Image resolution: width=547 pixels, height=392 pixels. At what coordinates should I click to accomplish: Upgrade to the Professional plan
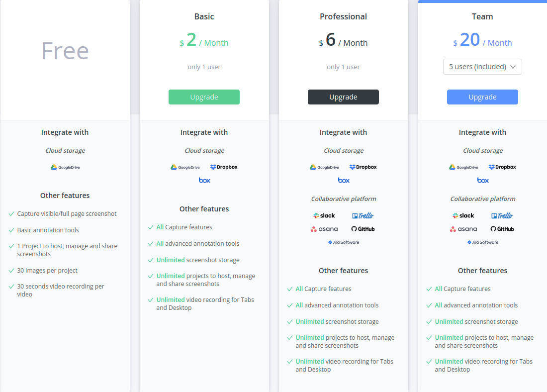coord(343,97)
